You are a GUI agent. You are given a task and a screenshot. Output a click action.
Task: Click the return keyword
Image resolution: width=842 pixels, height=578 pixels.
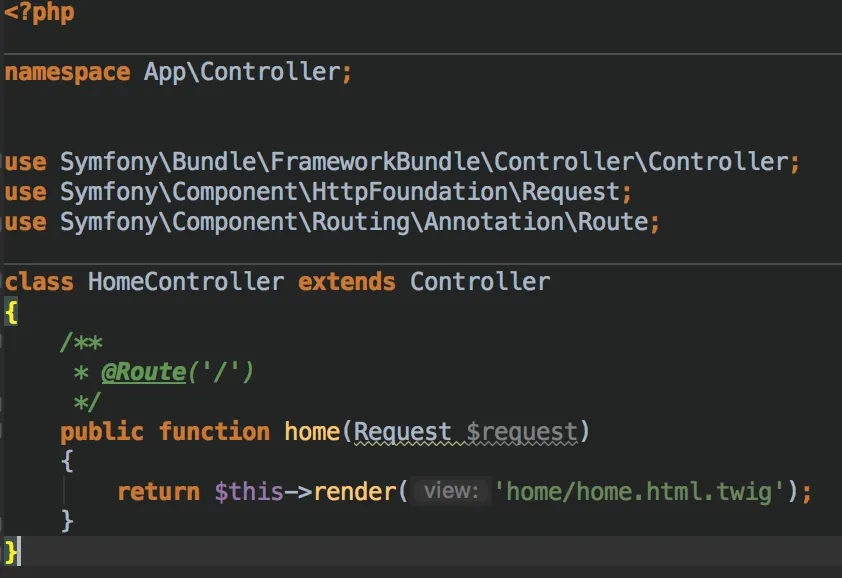click(x=158, y=491)
